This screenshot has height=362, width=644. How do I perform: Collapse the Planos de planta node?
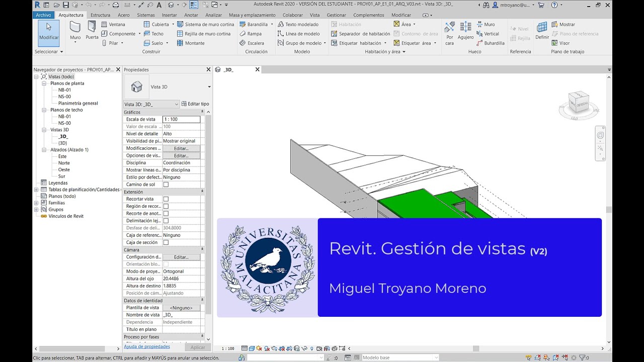tap(44, 83)
